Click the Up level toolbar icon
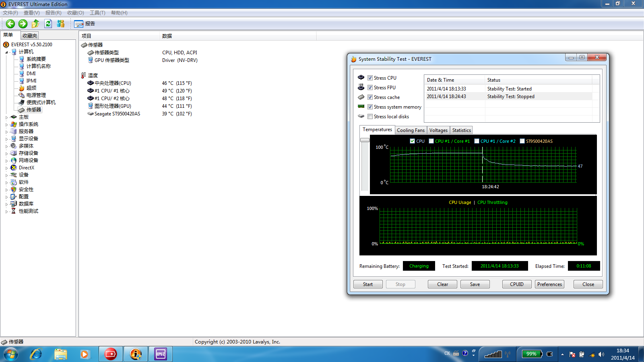The width and height of the screenshot is (644, 362). 35,24
